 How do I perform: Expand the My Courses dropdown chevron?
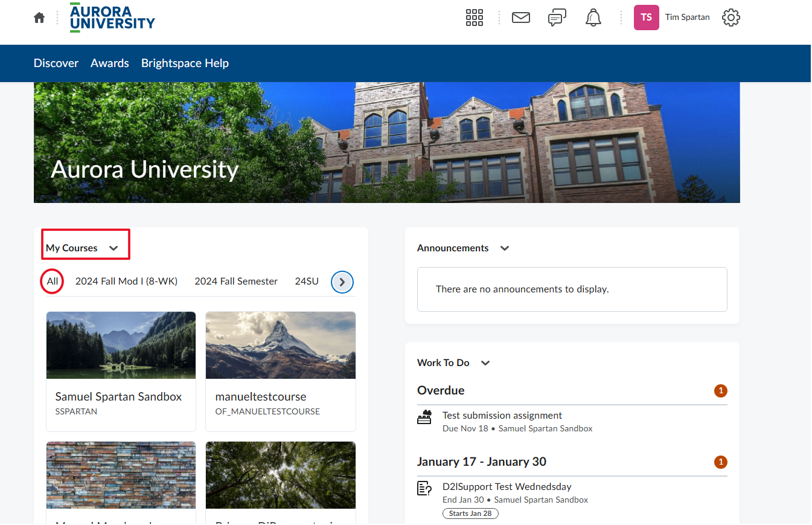click(113, 248)
